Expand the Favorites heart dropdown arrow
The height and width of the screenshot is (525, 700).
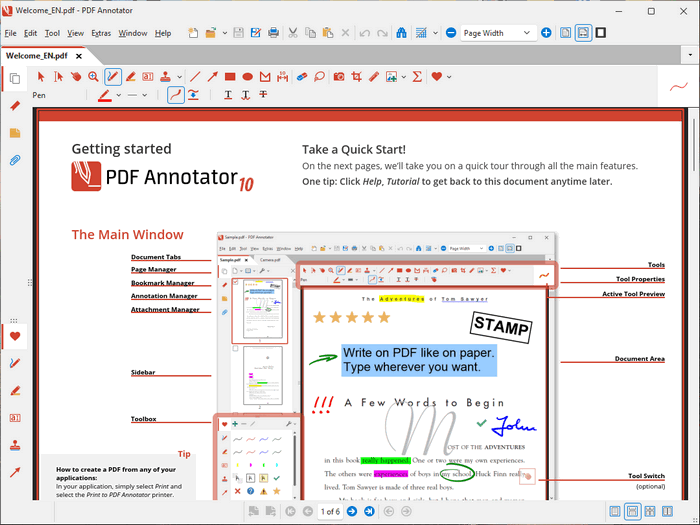click(x=449, y=77)
